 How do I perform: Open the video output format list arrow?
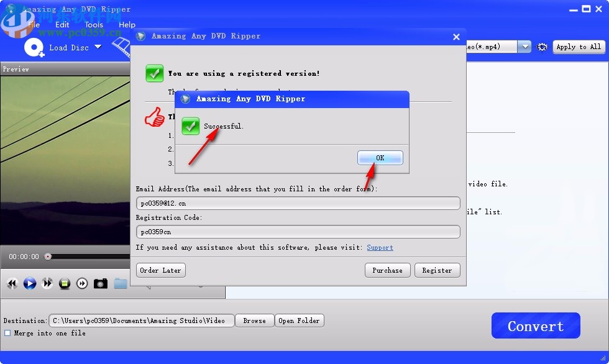tap(524, 46)
